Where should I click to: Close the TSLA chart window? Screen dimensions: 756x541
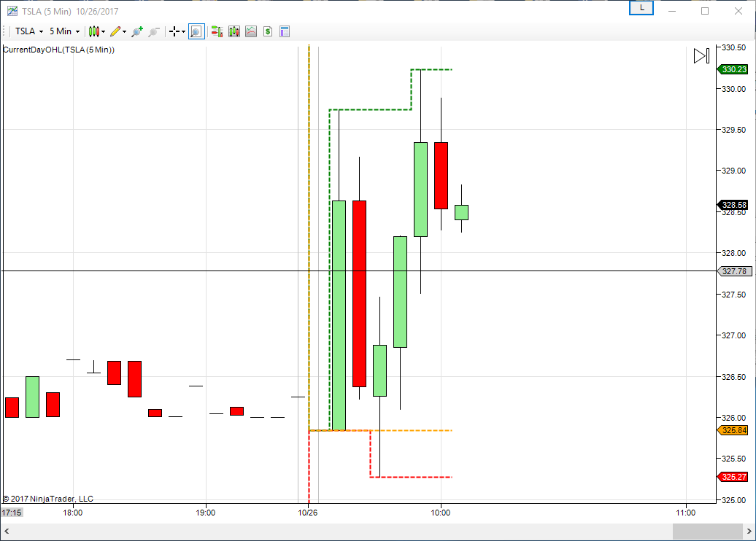point(738,11)
